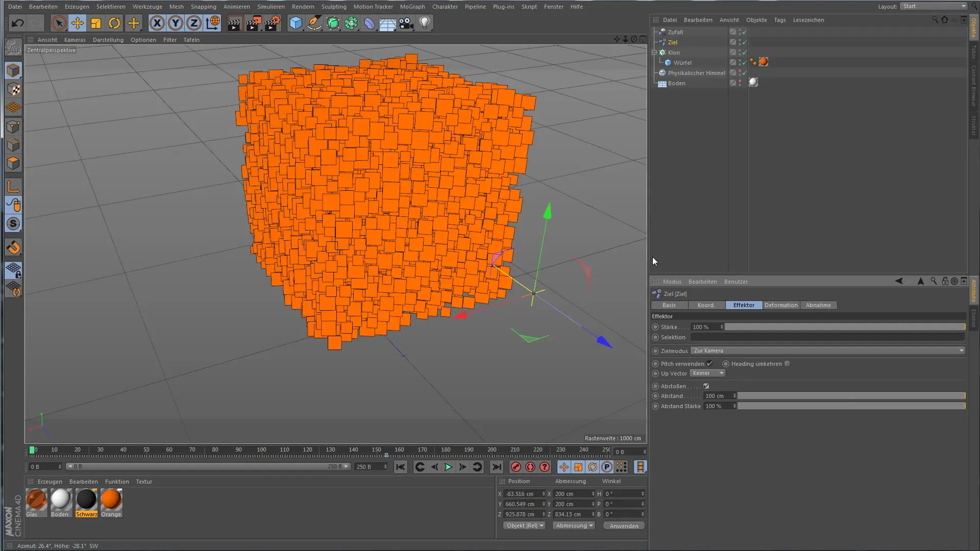Image resolution: width=980 pixels, height=551 pixels.
Task: Open the Up Vector dropdown
Action: click(708, 373)
